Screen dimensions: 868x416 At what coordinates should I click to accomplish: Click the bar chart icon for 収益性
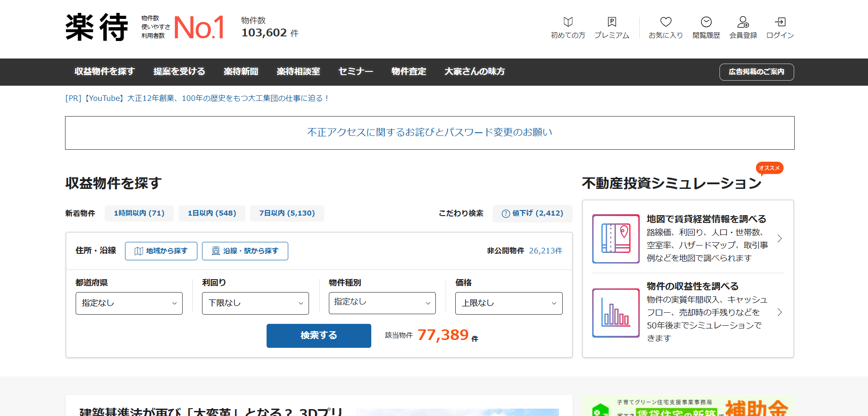tap(616, 313)
